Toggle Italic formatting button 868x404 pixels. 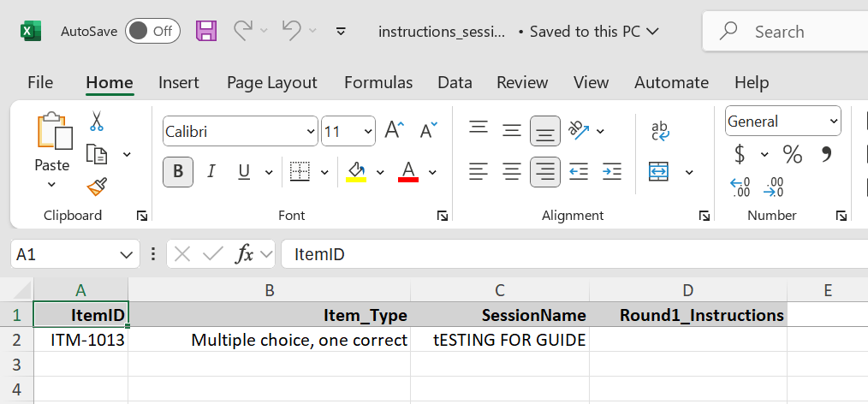point(211,171)
